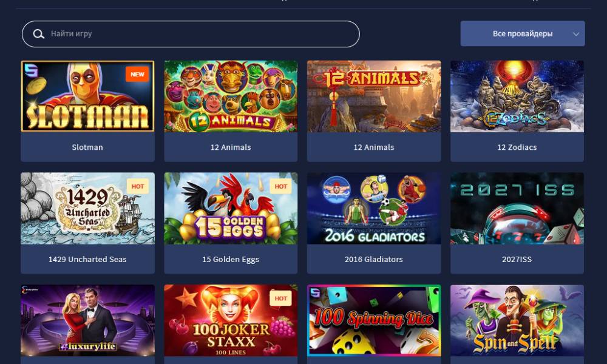Open the cartoon 12 Animals thumbnail with animal faces

231,96
